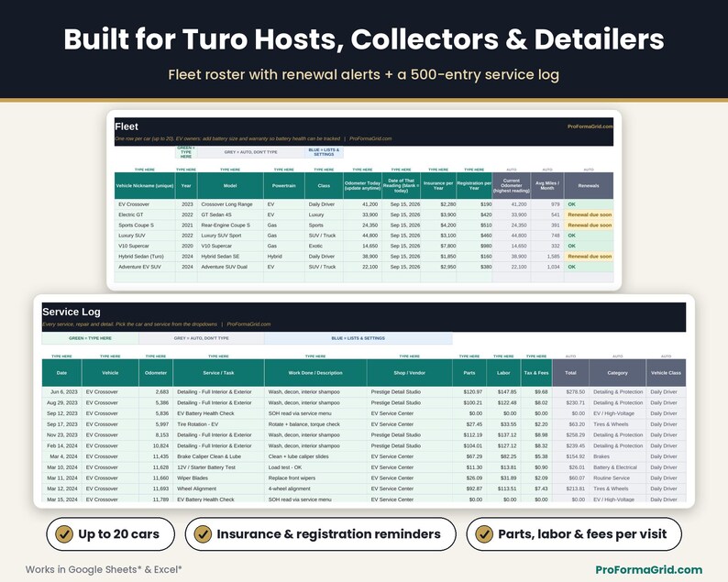Click the $213.81 total cell
728x582 pixels.
click(570, 489)
